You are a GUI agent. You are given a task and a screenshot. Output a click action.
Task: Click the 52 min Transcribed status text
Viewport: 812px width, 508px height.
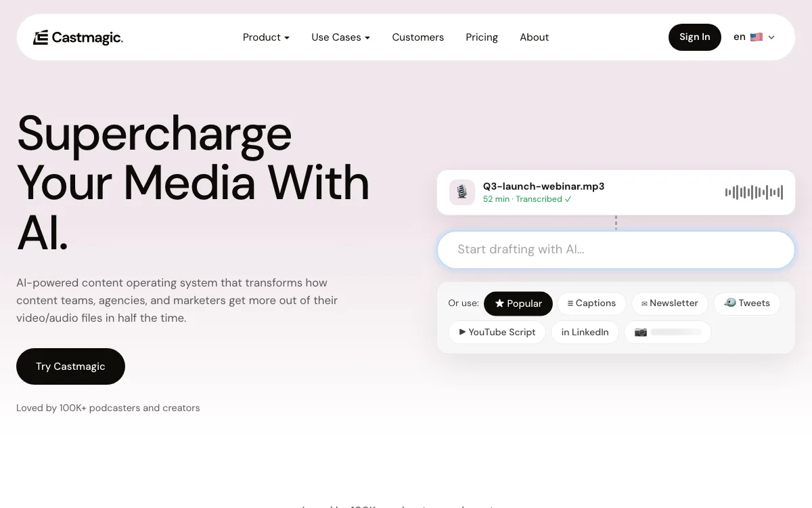tap(527, 199)
